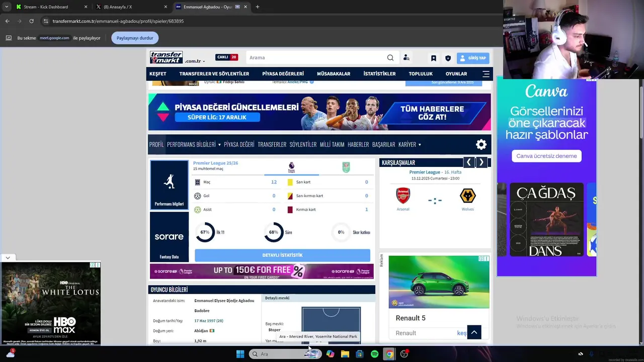
Task: Click the previous fixture arrow
Action: [x=469, y=162]
